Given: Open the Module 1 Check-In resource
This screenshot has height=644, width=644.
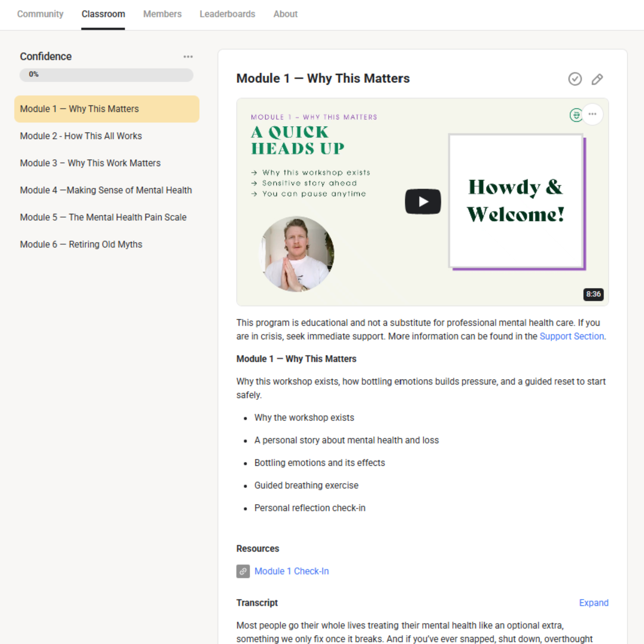Looking at the screenshot, I should point(291,571).
